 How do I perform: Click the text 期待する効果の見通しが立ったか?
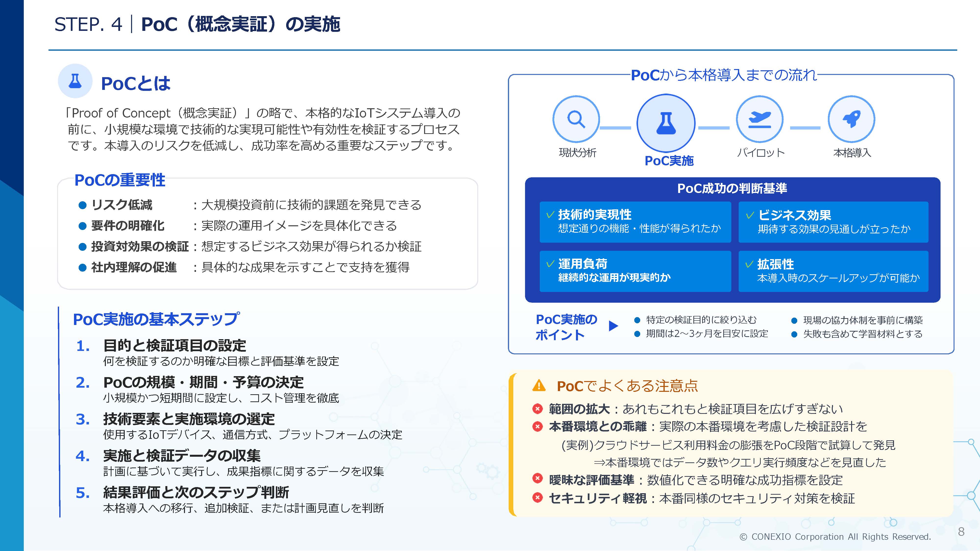click(x=834, y=229)
